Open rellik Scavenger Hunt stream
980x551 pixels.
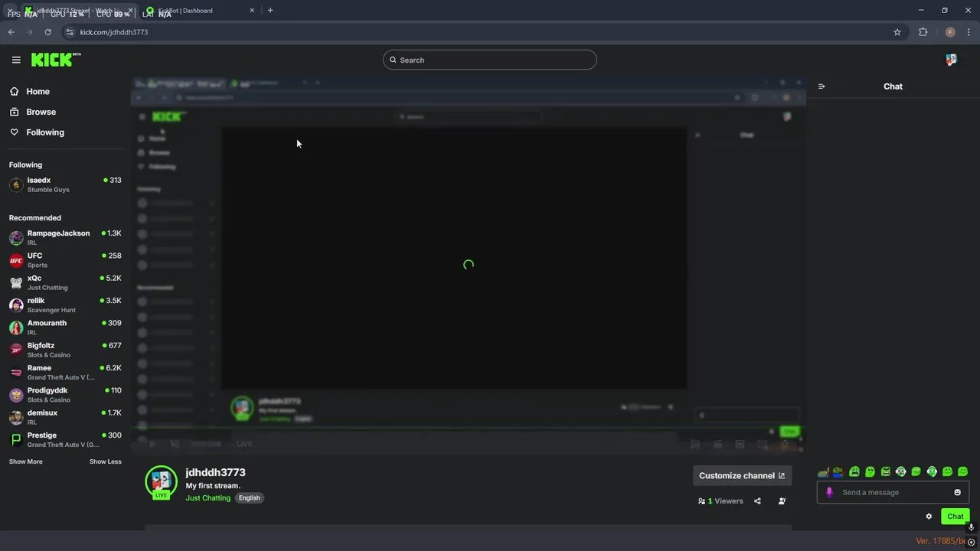pos(65,305)
